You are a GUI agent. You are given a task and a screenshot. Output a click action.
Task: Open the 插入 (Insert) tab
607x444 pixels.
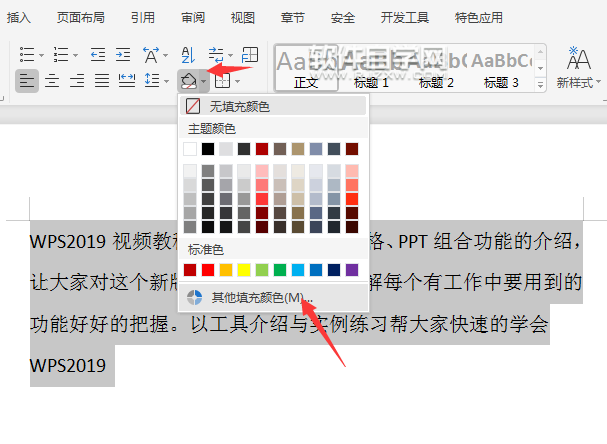(x=18, y=18)
